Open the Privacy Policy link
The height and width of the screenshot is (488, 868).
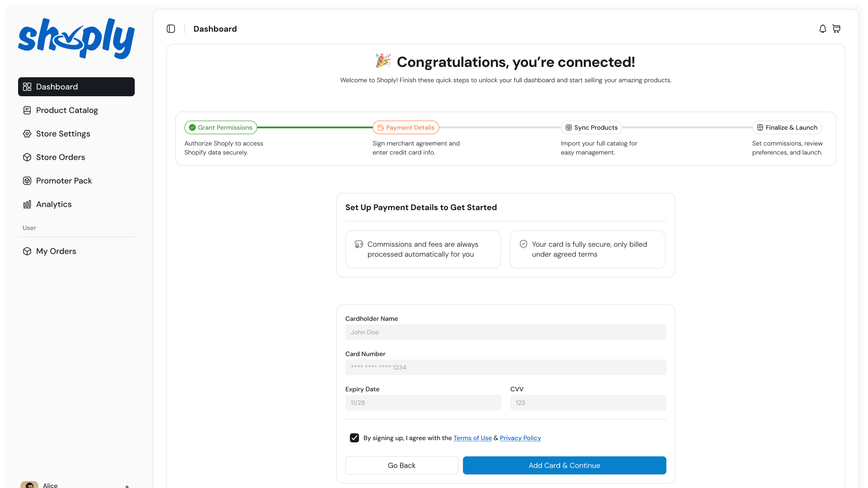(520, 438)
